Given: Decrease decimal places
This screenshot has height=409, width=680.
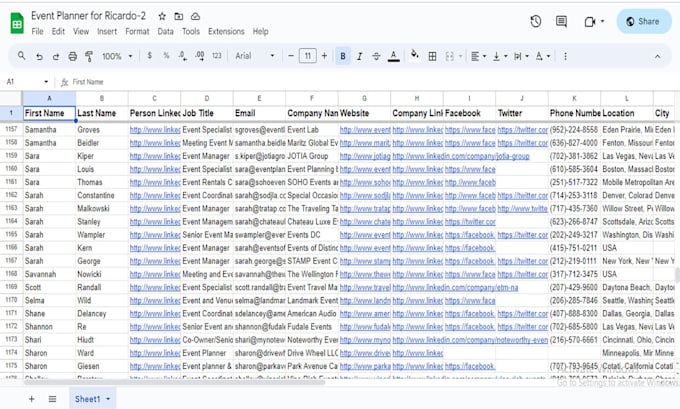Looking at the screenshot, I should coord(183,56).
